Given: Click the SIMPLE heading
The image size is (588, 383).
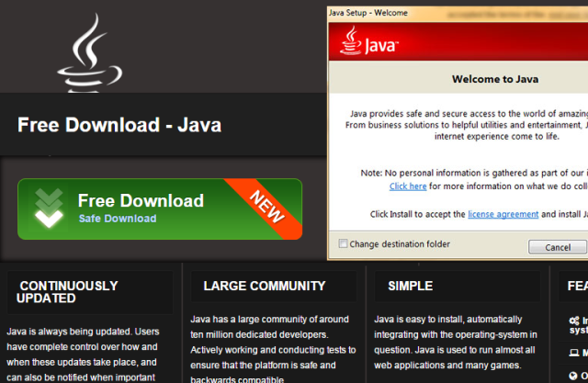Looking at the screenshot, I should coord(411,286).
